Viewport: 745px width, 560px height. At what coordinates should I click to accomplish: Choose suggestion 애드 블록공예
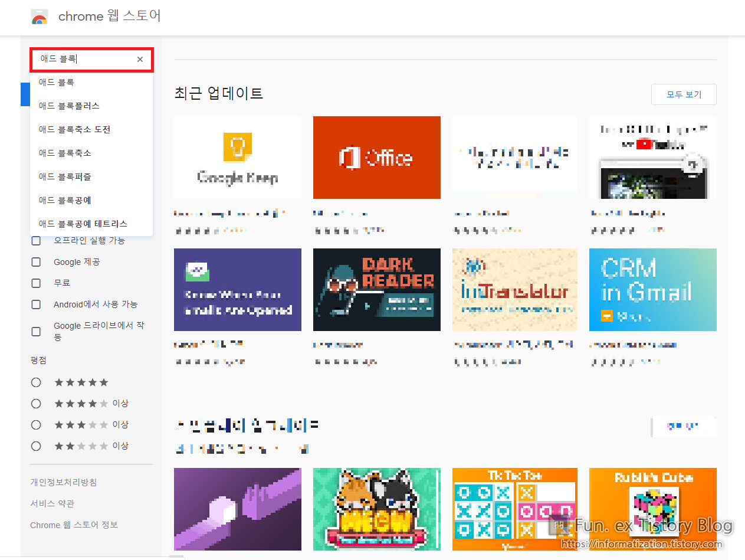(x=91, y=201)
